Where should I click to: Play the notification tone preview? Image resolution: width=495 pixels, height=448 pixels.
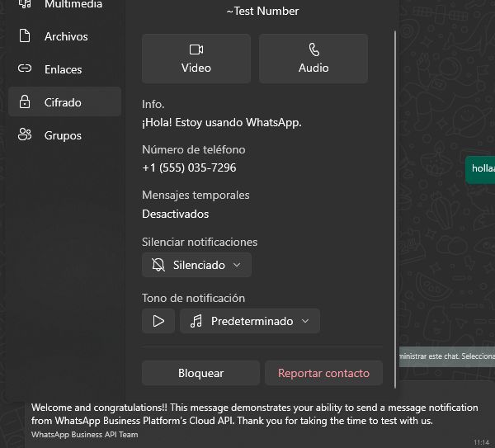[158, 321]
